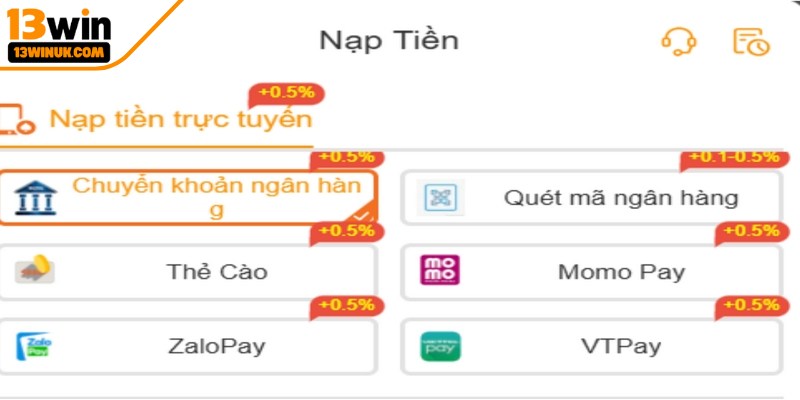Click the Nạp Tiền page title

click(389, 41)
